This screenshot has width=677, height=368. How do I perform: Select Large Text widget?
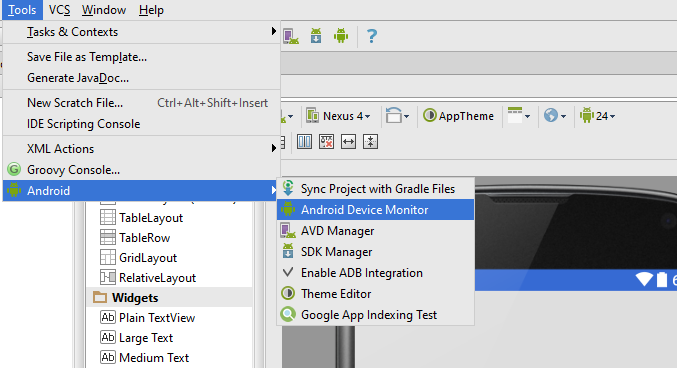pos(146,338)
